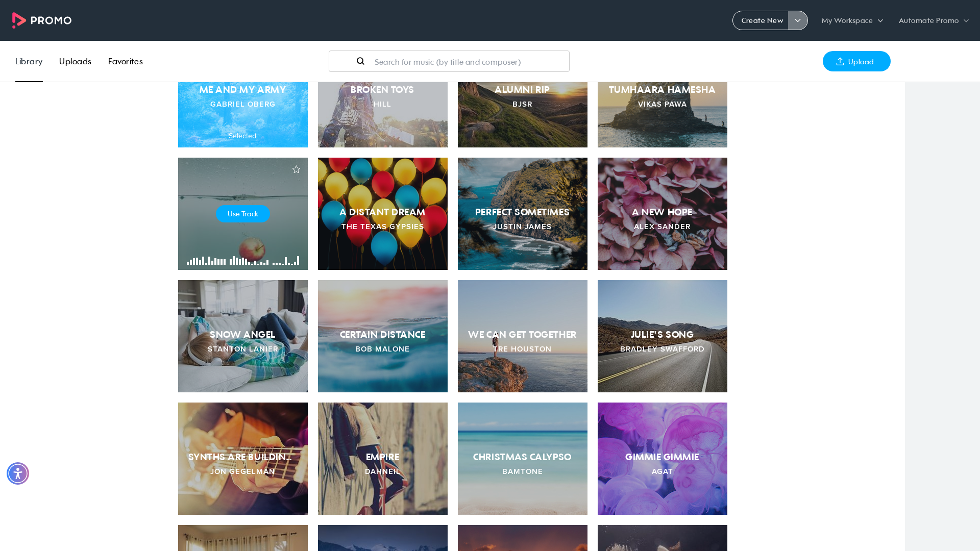Screen dimensions: 980x551
Task: Select the Certain Distance track
Action: pos(383,336)
